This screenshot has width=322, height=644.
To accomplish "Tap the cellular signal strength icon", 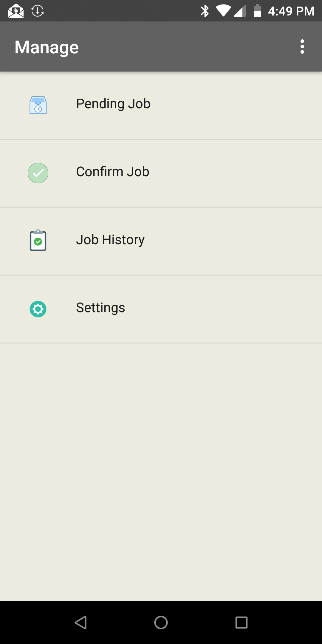I will click(x=240, y=11).
